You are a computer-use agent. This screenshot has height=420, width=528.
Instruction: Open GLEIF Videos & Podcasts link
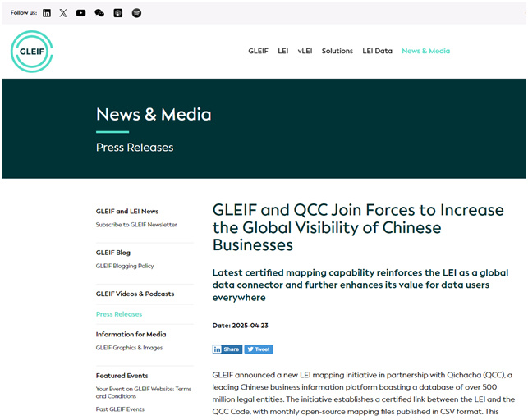click(135, 294)
